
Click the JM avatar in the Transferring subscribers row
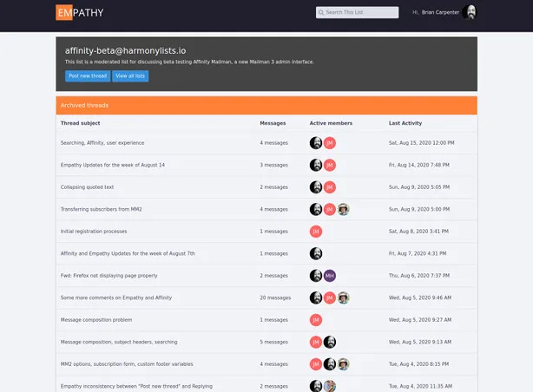tap(329, 209)
